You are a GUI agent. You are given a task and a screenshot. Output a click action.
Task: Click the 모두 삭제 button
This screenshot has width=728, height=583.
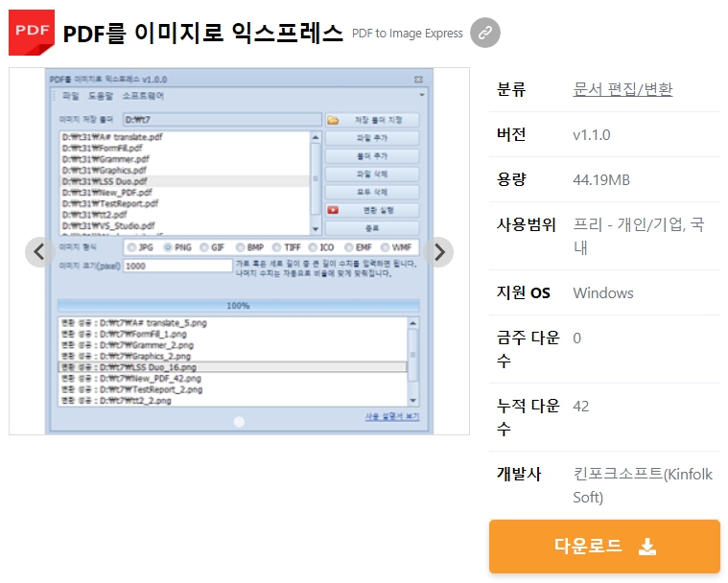372,192
